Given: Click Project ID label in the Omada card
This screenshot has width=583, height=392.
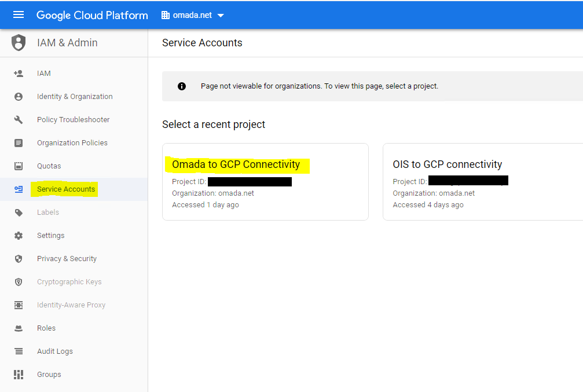Looking at the screenshot, I should click(x=189, y=182).
